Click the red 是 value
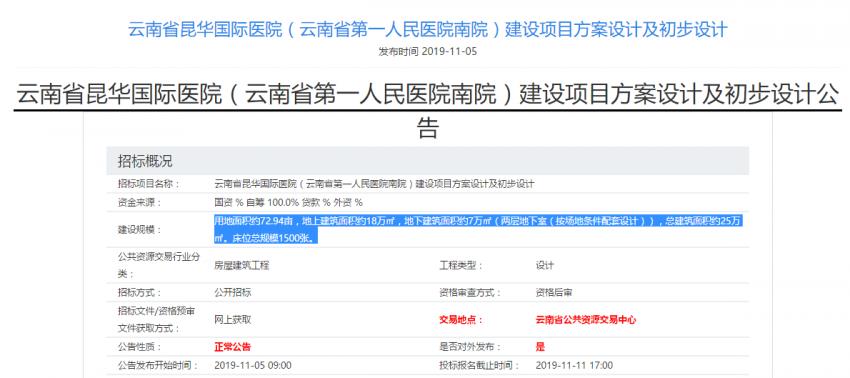Screen dimensions: 850x378 tap(540, 347)
